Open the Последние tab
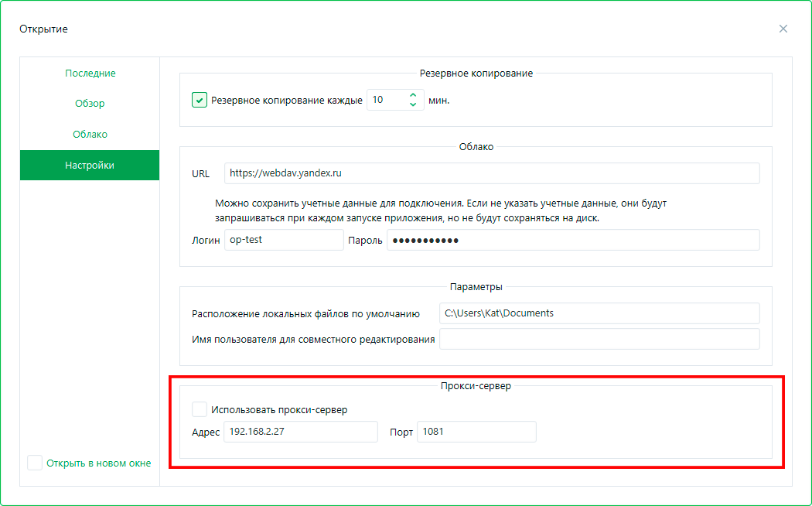The width and height of the screenshot is (812, 506). point(90,73)
